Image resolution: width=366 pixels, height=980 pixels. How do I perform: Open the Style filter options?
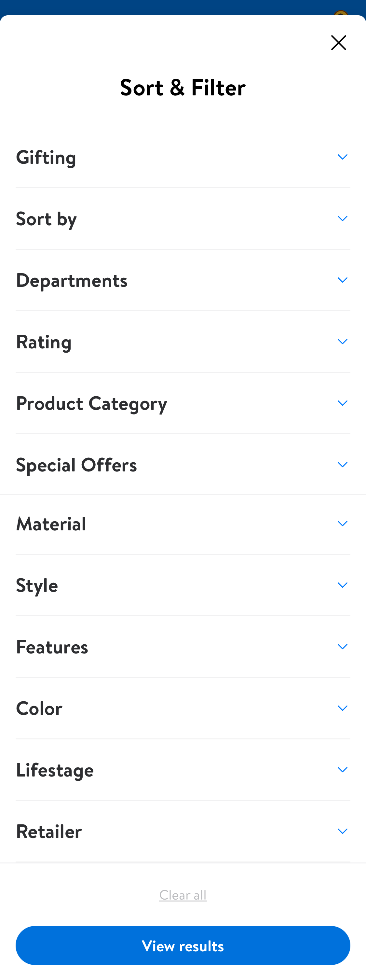pyautogui.click(x=183, y=585)
